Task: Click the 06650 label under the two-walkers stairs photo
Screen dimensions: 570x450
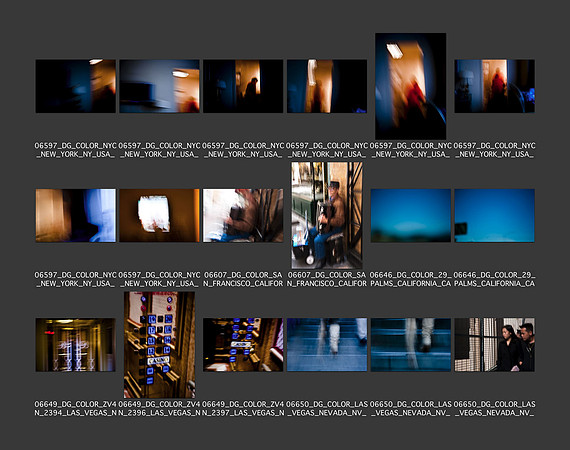Action: [327, 409]
